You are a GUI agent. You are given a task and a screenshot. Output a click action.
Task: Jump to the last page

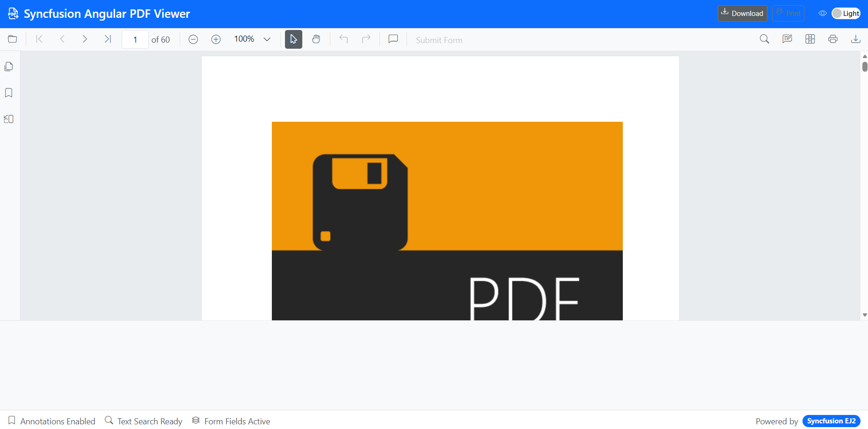[x=108, y=39]
